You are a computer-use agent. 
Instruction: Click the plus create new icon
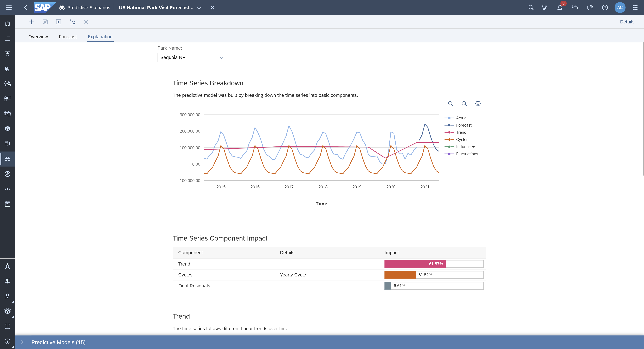pos(31,22)
